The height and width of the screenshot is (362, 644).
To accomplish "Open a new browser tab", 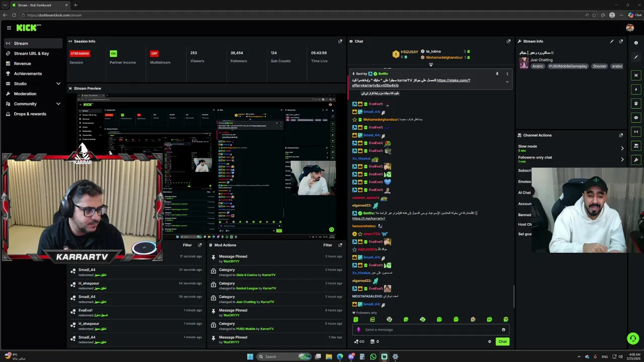I will (x=75, y=5).
